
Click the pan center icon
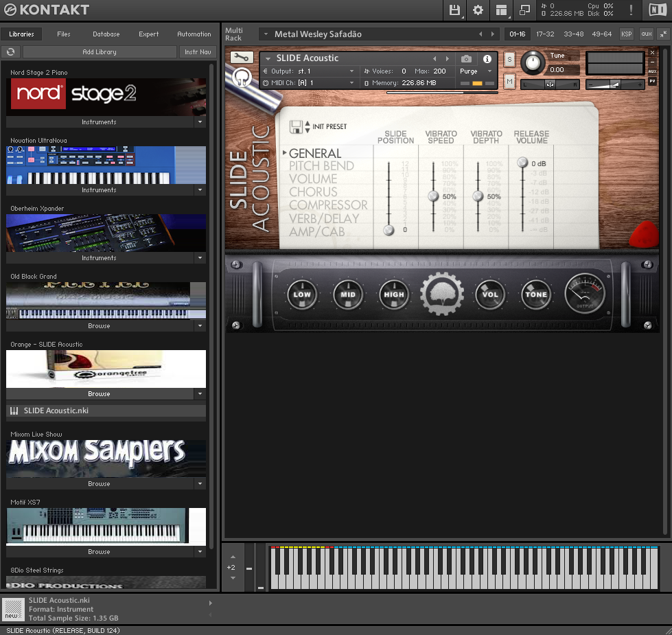click(550, 84)
